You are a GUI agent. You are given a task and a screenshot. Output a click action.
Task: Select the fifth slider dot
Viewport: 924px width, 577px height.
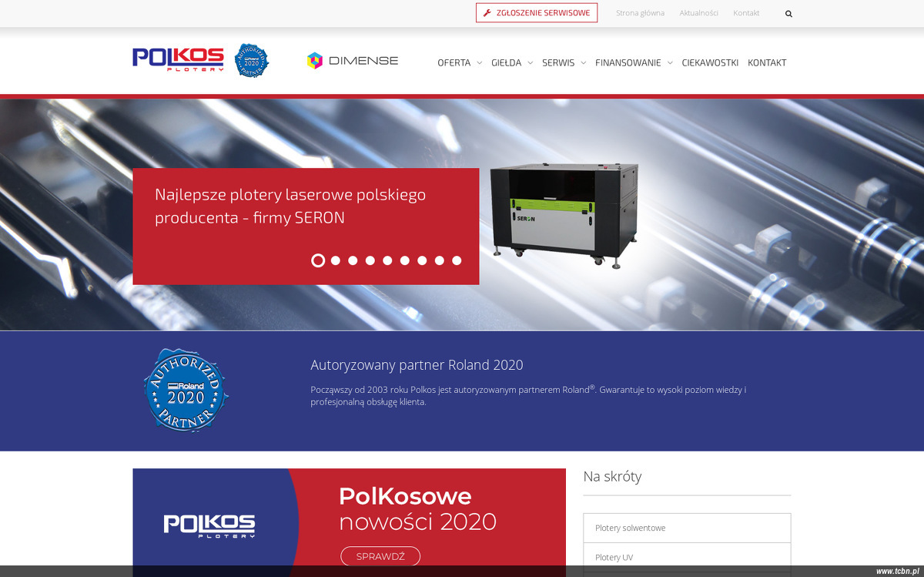pos(387,260)
